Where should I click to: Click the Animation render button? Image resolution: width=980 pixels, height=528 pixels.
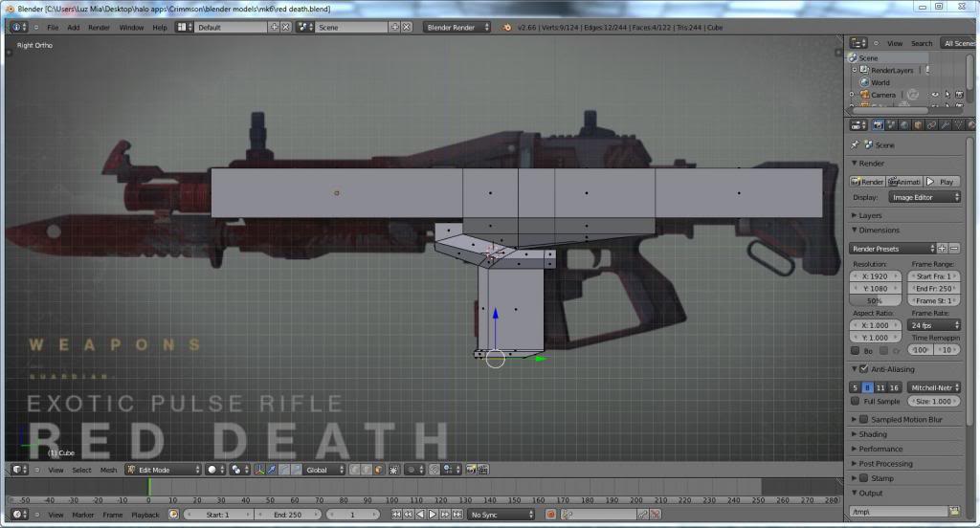coord(904,182)
